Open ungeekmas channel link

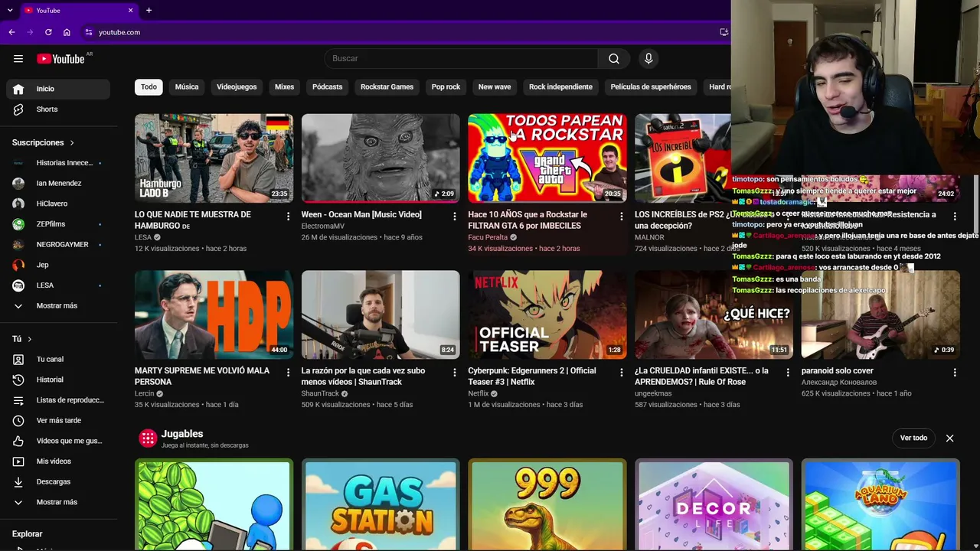click(653, 393)
